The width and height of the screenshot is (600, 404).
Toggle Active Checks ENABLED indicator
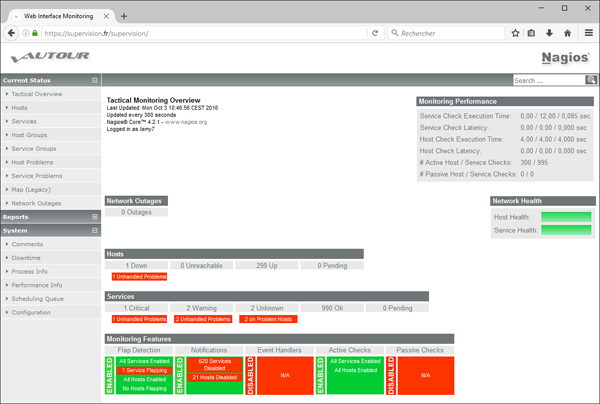tap(319, 374)
